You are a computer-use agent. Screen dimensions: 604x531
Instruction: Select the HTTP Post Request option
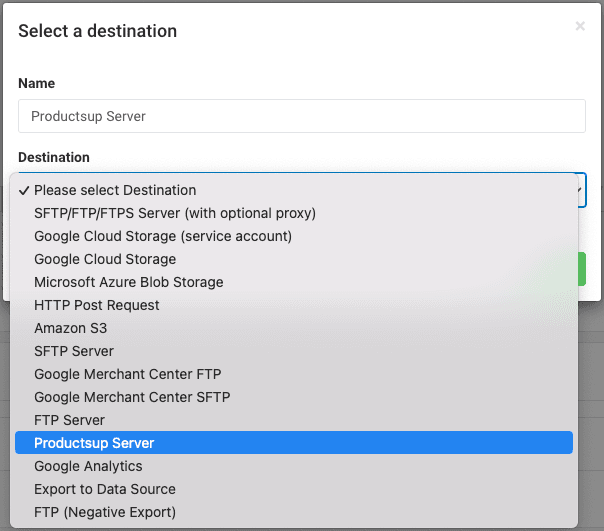click(97, 305)
